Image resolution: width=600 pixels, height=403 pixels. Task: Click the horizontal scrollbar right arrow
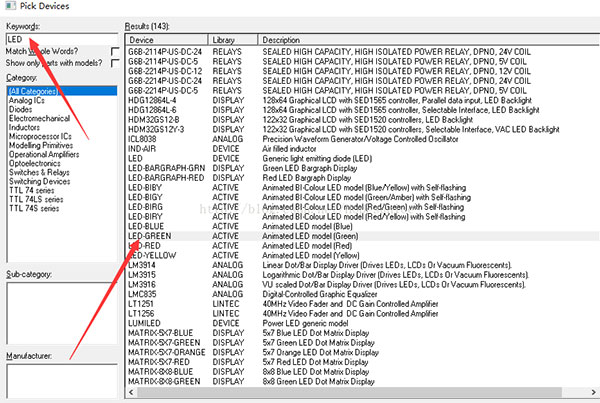point(593,392)
